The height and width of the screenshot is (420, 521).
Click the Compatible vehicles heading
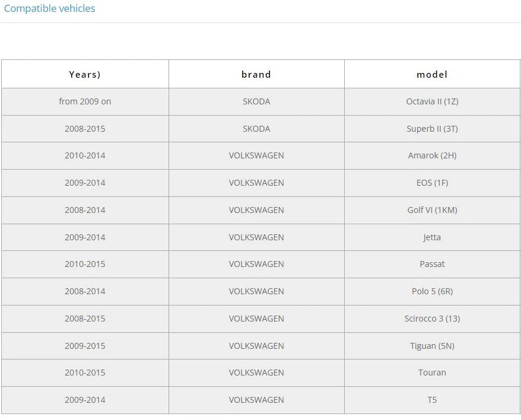[x=49, y=8]
